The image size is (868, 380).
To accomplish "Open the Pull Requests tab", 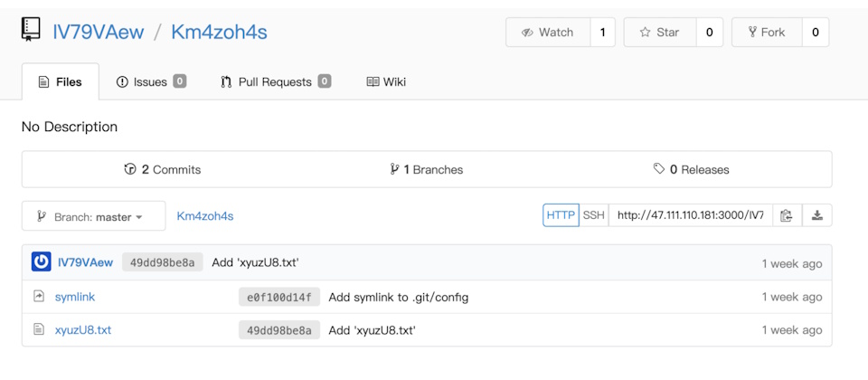I will pyautogui.click(x=275, y=81).
